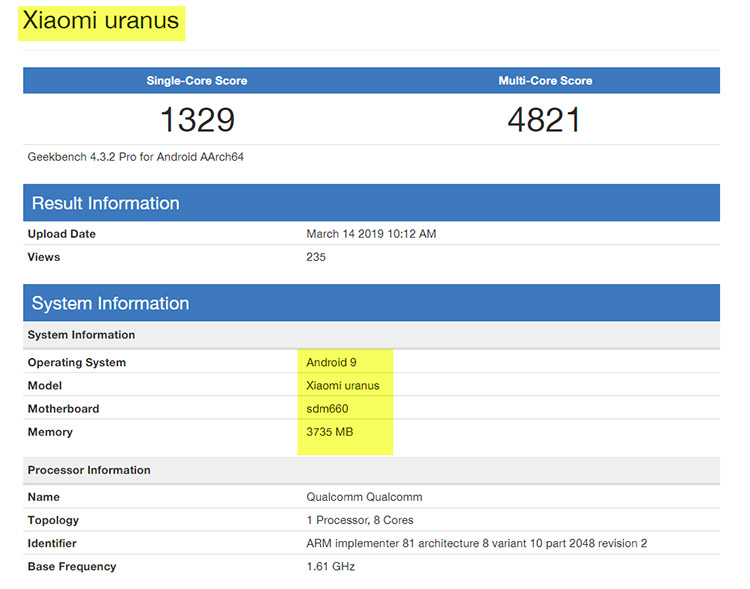This screenshot has width=750, height=589.
Task: Click the 1 Processor, 8 Cores topology value
Action: (x=360, y=520)
